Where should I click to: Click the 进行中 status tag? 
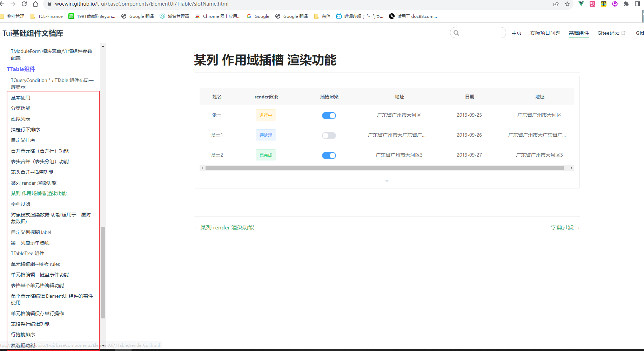click(266, 115)
